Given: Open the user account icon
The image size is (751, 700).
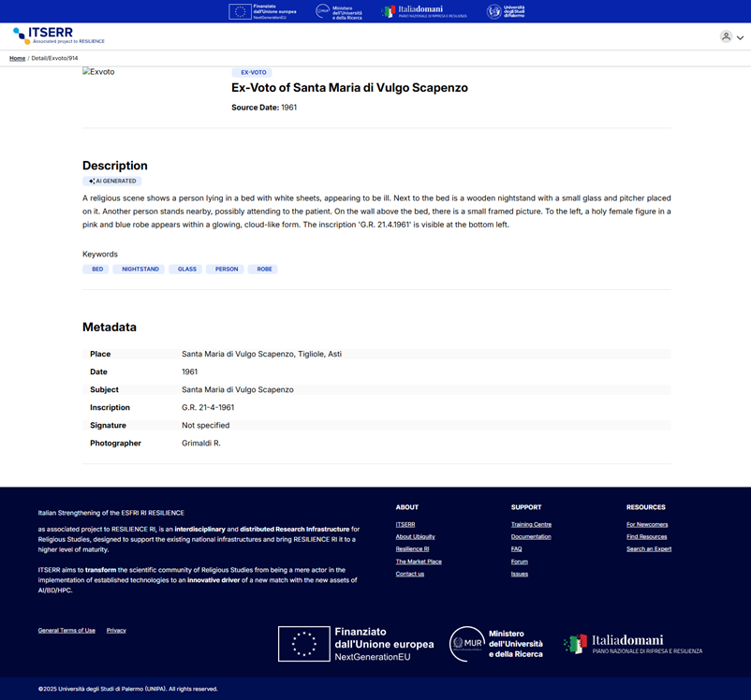Looking at the screenshot, I should [x=726, y=36].
